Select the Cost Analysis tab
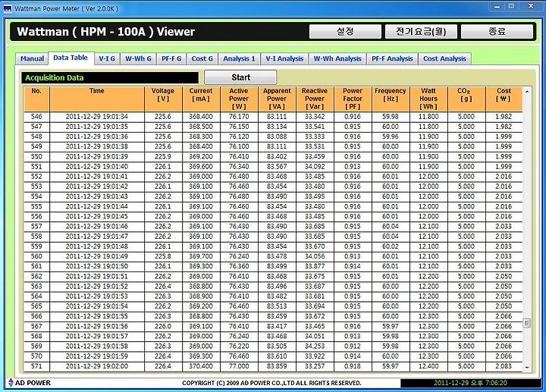This screenshot has width=546, height=392. (x=444, y=58)
